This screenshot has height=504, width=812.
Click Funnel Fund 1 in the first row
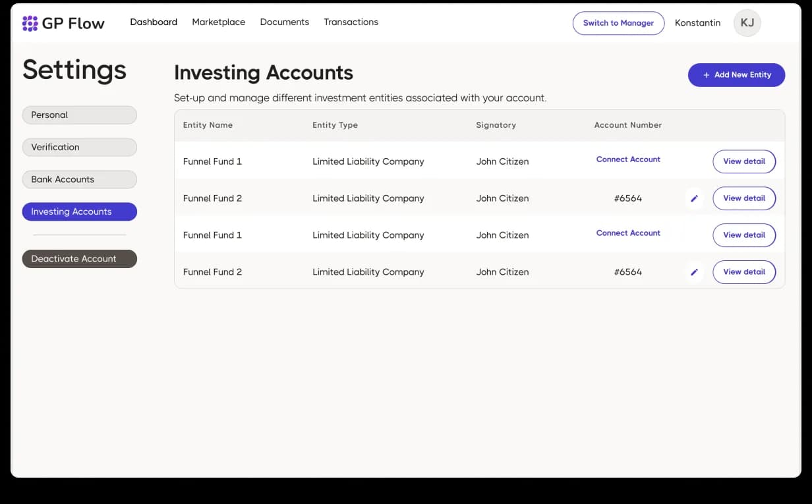point(212,161)
